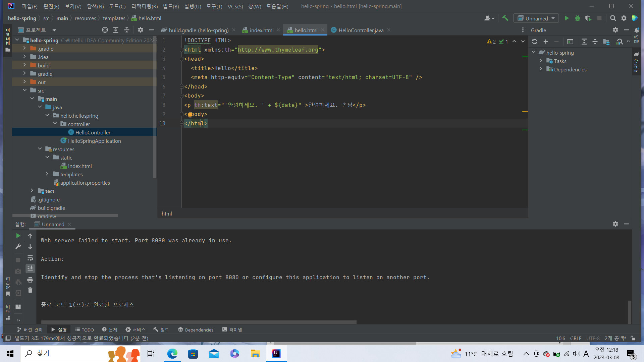Expand the .gradle folder
This screenshot has height=362, width=644.
coord(24,48)
